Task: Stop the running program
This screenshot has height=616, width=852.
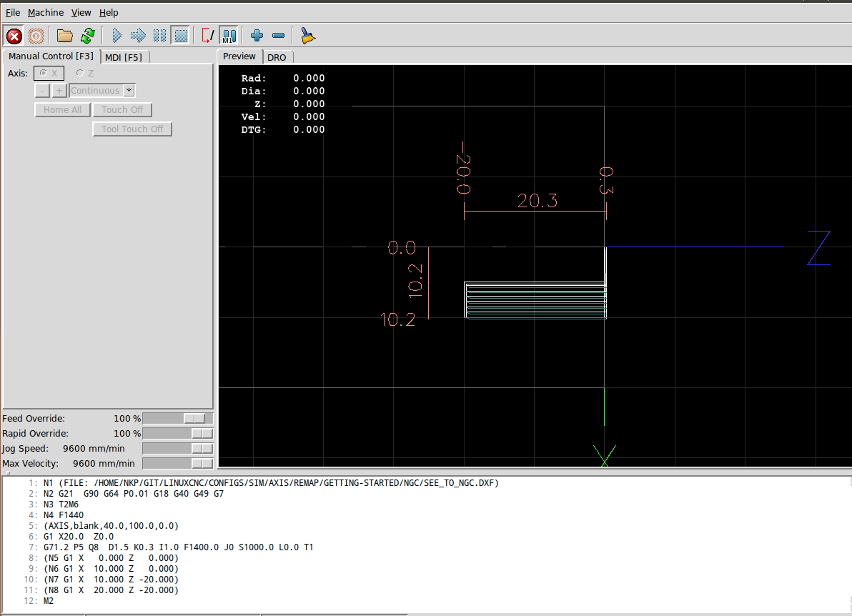Action: coord(181,35)
